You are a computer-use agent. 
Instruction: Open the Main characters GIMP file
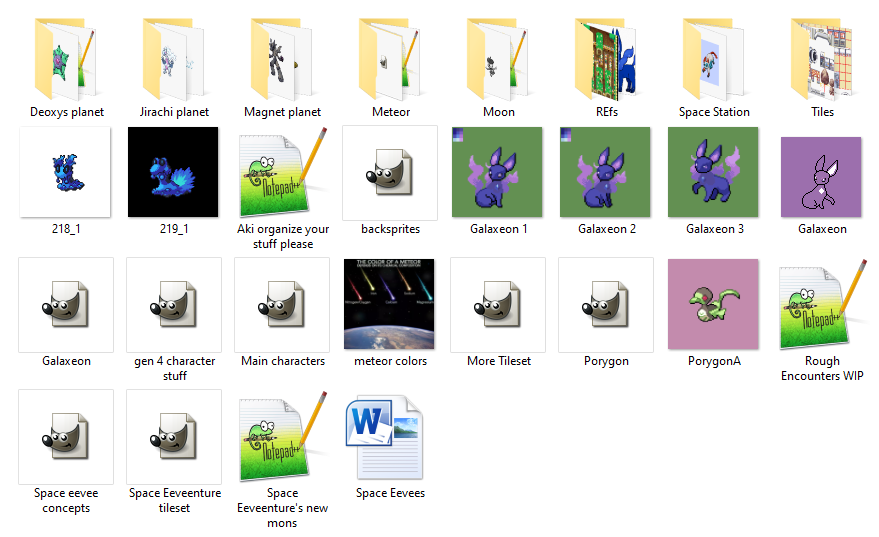pyautogui.click(x=282, y=305)
